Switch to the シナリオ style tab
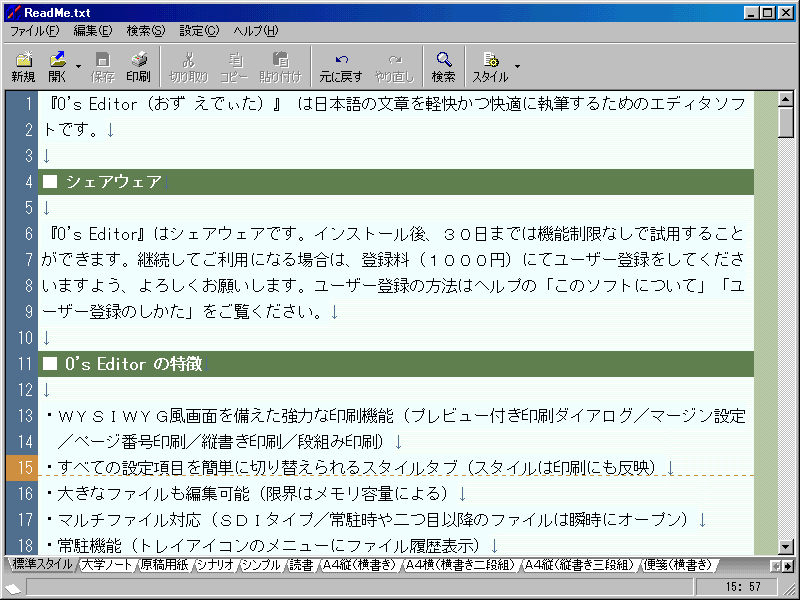800x600 pixels. coord(214,565)
